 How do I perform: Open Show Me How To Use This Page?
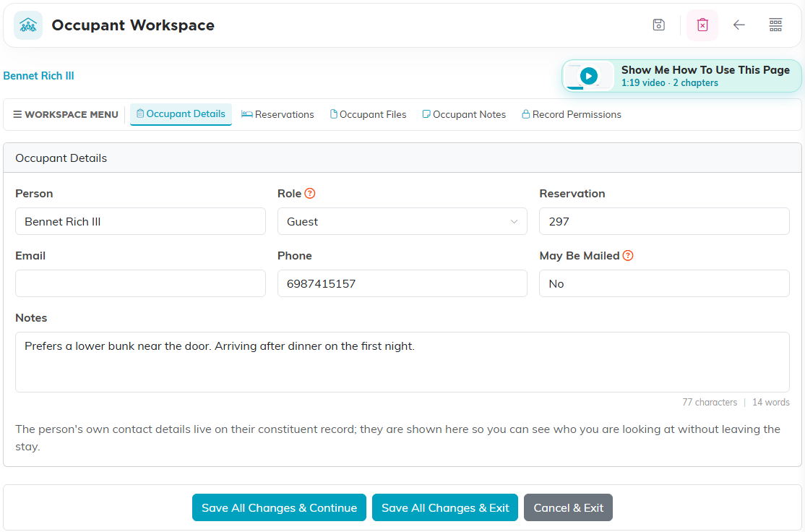click(681, 76)
